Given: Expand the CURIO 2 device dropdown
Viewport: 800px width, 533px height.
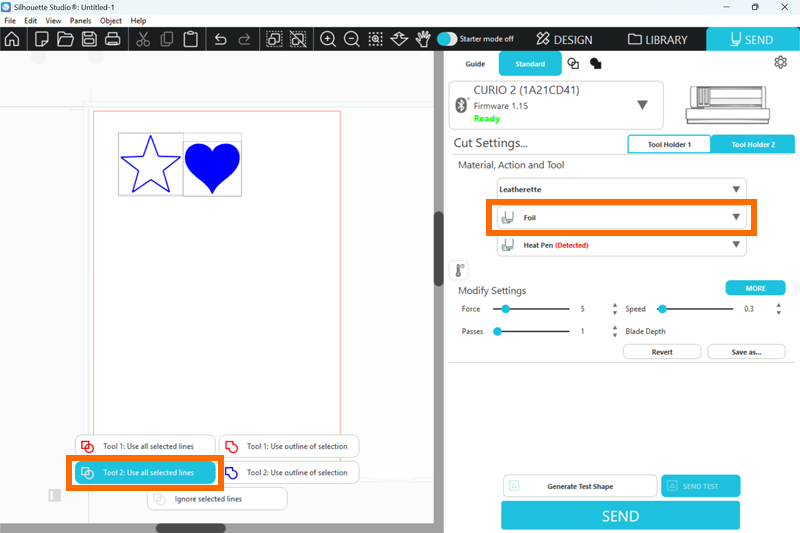Looking at the screenshot, I should (642, 105).
